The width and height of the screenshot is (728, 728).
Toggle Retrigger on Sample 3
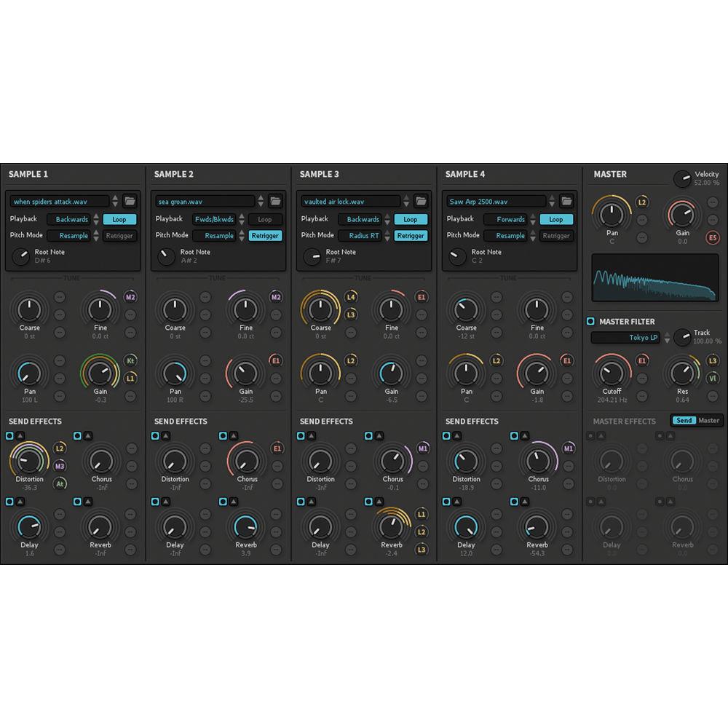(410, 235)
